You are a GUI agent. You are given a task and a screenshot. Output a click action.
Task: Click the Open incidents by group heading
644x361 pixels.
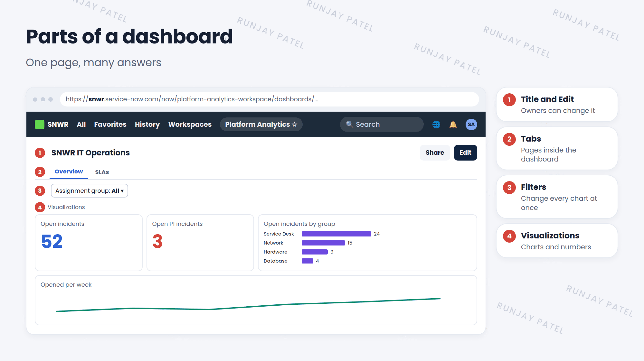pyautogui.click(x=299, y=224)
